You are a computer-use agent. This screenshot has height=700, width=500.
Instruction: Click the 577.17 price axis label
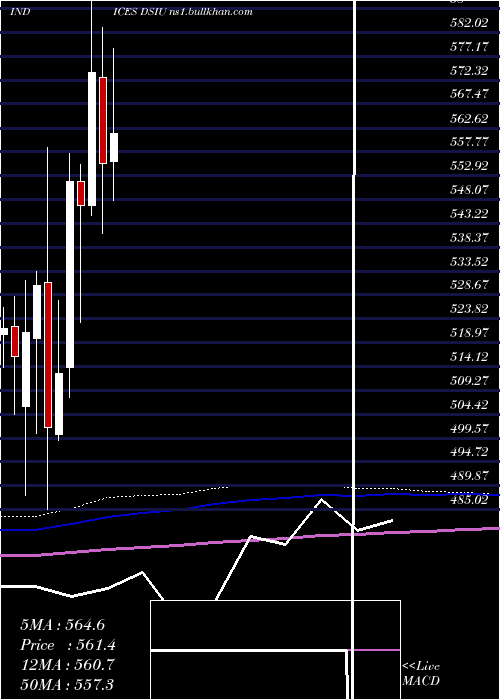(468, 47)
